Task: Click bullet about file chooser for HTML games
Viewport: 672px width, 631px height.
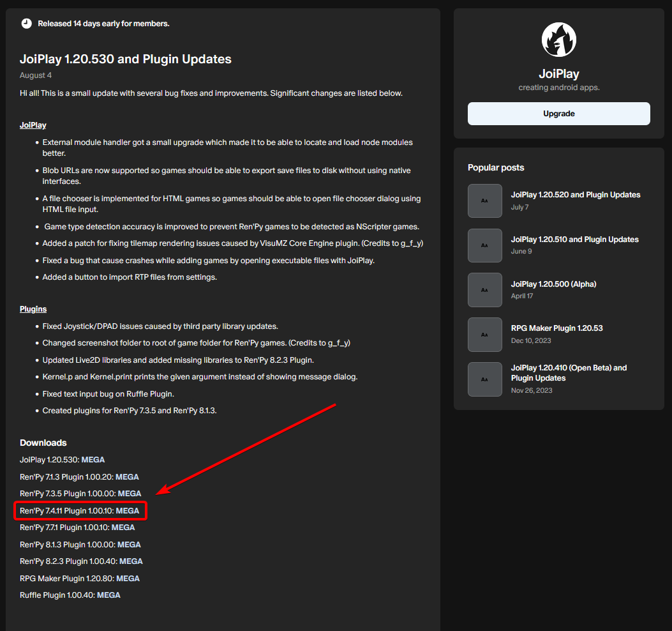Action: point(232,204)
